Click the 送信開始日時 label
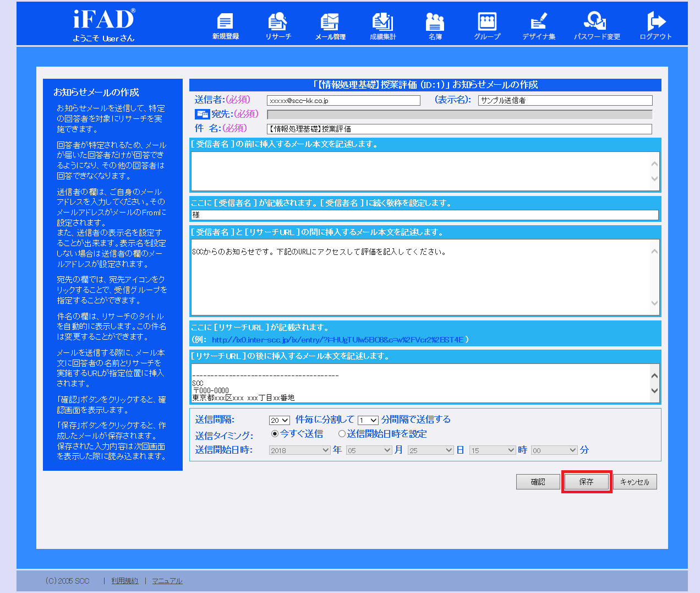This screenshot has height=593, width=700. [224, 450]
